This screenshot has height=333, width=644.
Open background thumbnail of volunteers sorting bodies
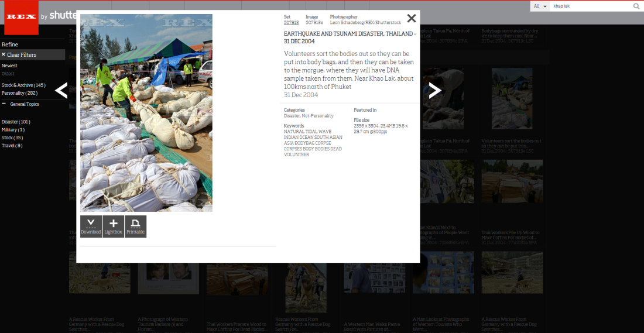(512, 98)
